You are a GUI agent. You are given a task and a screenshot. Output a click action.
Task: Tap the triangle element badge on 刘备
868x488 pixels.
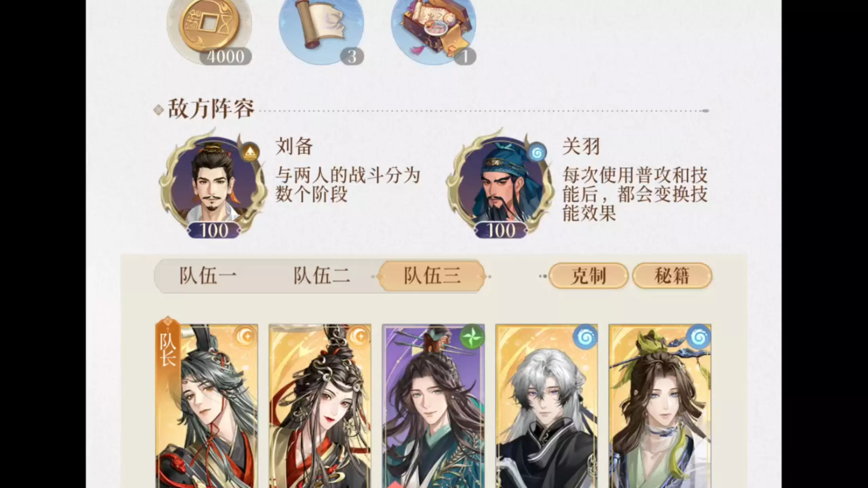[x=251, y=151]
